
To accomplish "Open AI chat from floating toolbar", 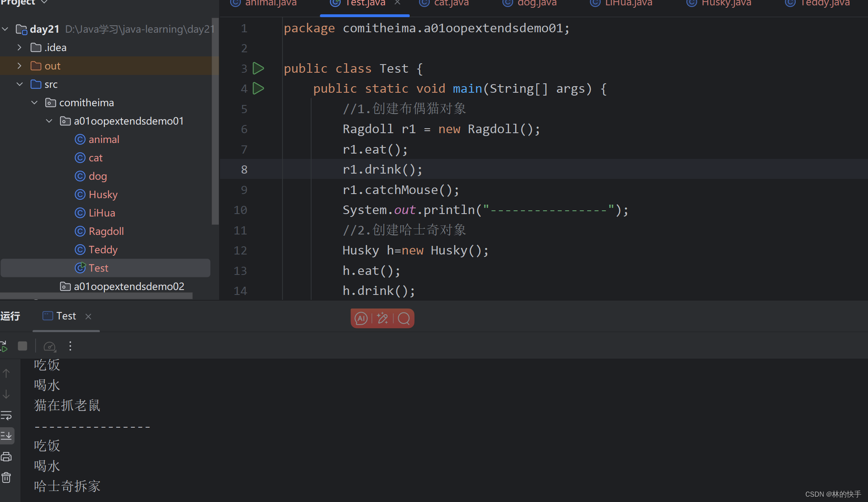I will coord(360,318).
